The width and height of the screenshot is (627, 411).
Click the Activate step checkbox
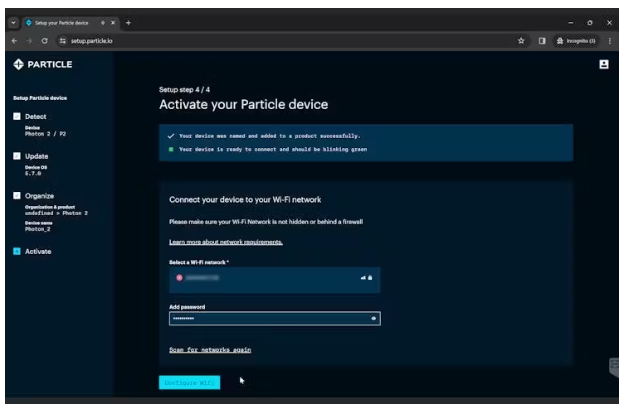click(17, 251)
